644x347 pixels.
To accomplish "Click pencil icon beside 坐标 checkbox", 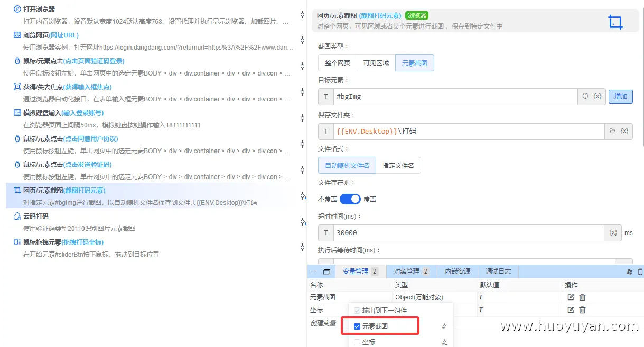I will pyautogui.click(x=445, y=342).
